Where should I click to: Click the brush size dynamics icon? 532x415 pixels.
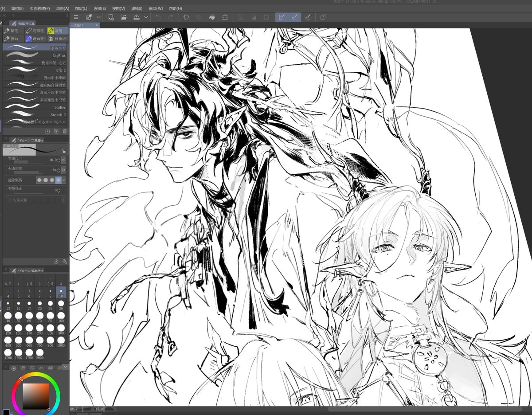coord(63,160)
